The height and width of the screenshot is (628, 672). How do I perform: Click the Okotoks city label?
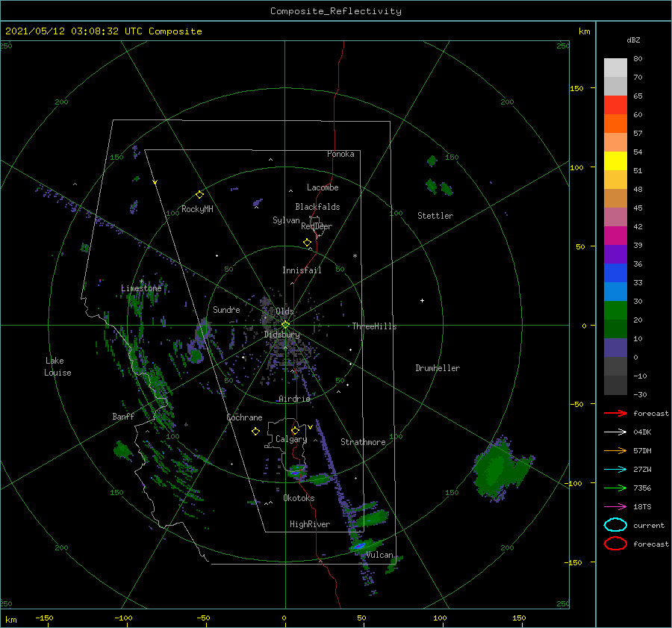point(299,498)
